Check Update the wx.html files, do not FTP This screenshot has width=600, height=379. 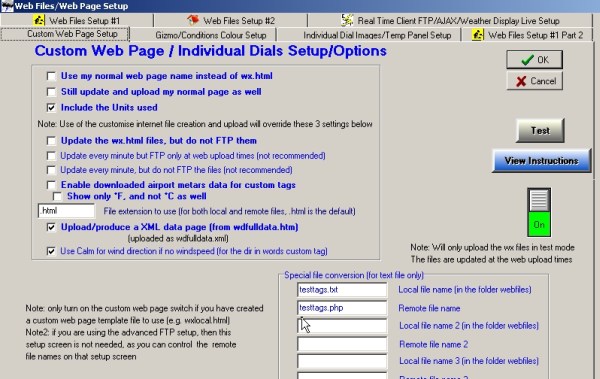tap(51, 141)
